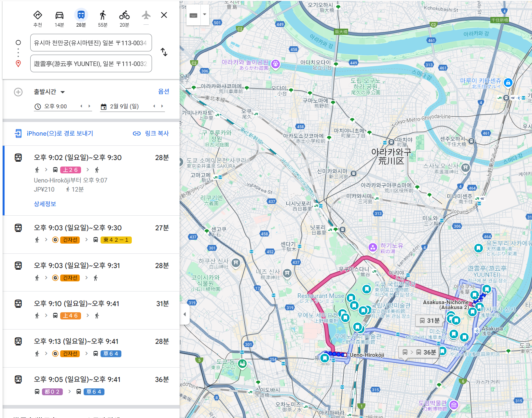The height and width of the screenshot is (418, 532).
Task: Choose the flight travel mode icon
Action: (146, 15)
